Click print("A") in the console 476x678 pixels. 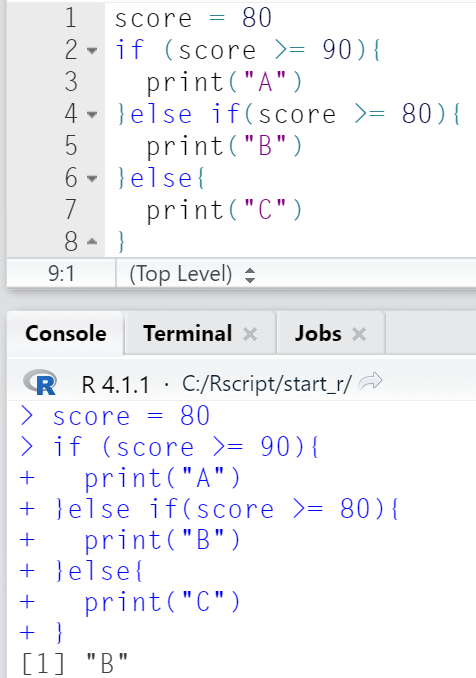coord(162,478)
